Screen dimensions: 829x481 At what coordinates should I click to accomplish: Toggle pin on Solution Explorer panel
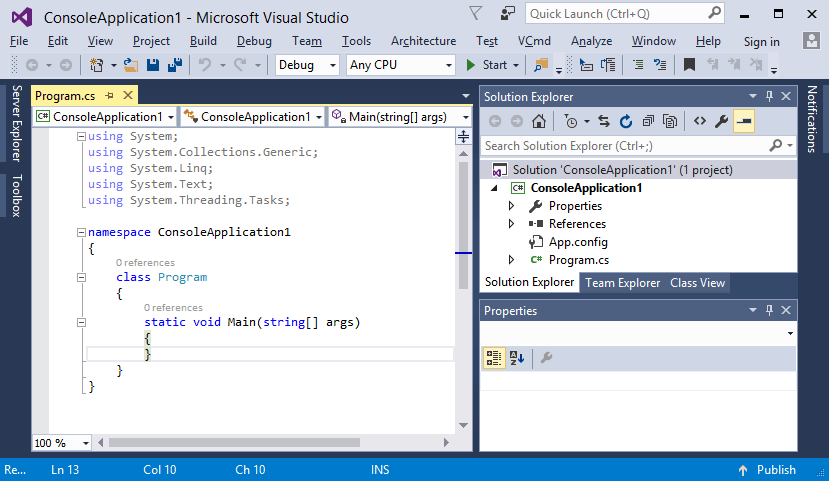click(769, 96)
